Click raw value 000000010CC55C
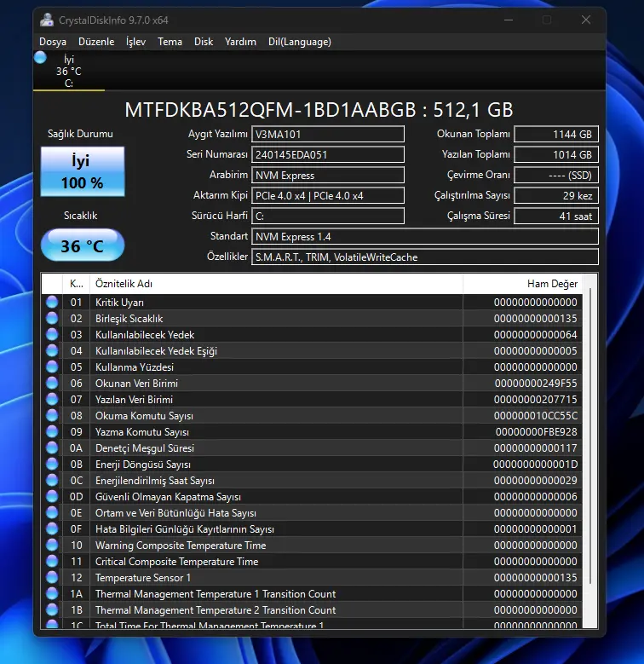644x664 pixels. click(x=536, y=416)
